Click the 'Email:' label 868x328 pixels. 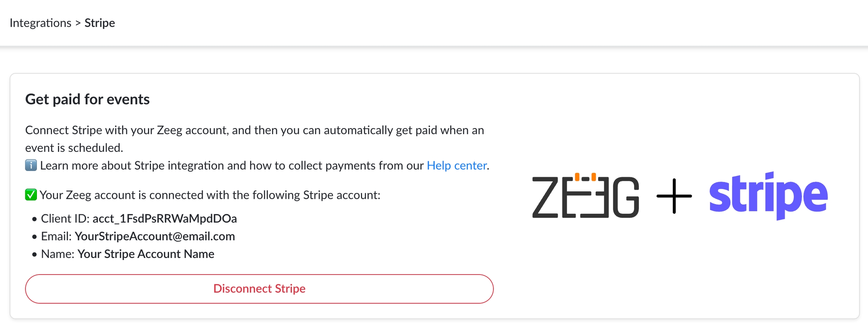point(56,236)
